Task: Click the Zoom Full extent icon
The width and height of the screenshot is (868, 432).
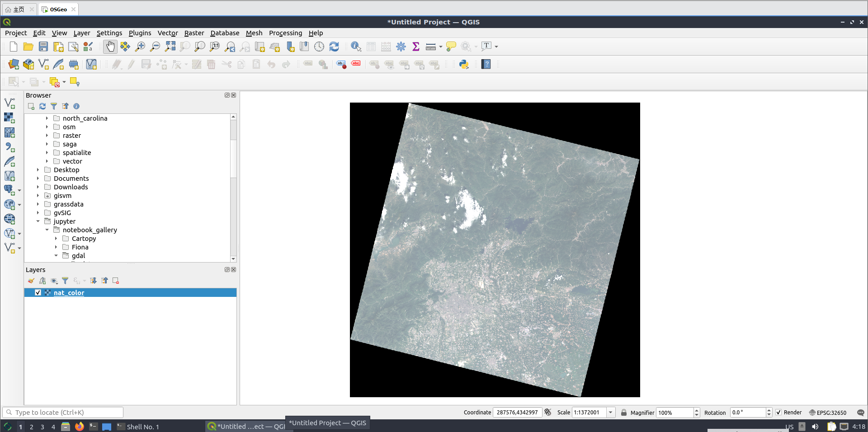Action: (170, 47)
